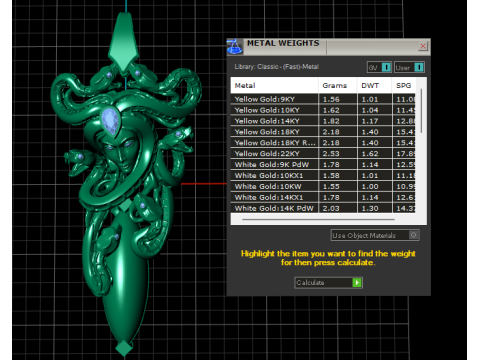Click the Metal column header
Image resolution: width=480 pixels, height=360 pixels.
point(274,86)
